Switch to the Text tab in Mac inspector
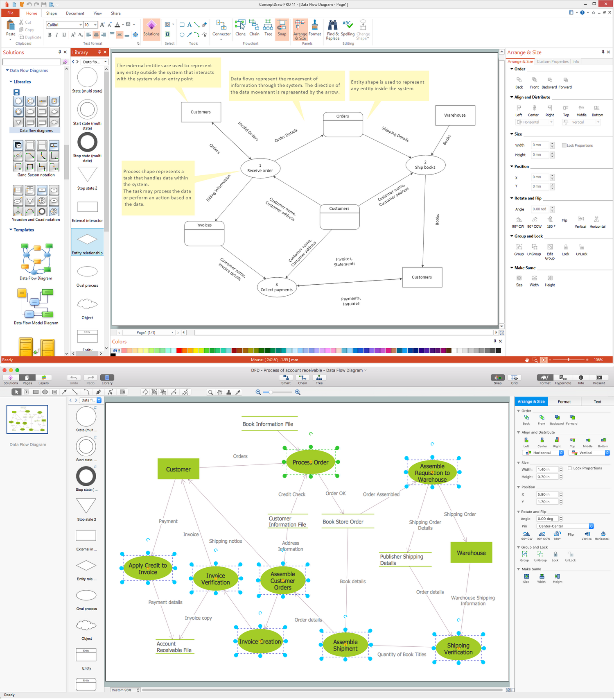 coord(597,402)
